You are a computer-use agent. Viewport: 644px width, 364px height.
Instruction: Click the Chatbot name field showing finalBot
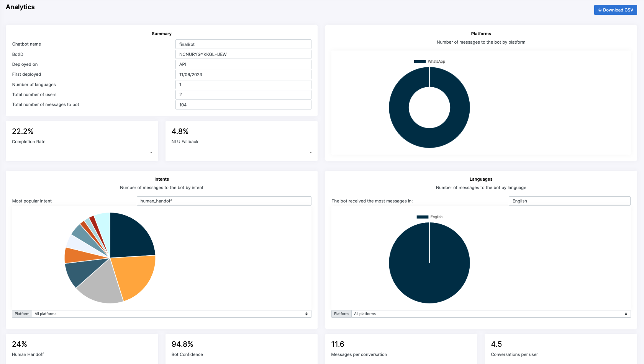(x=243, y=44)
